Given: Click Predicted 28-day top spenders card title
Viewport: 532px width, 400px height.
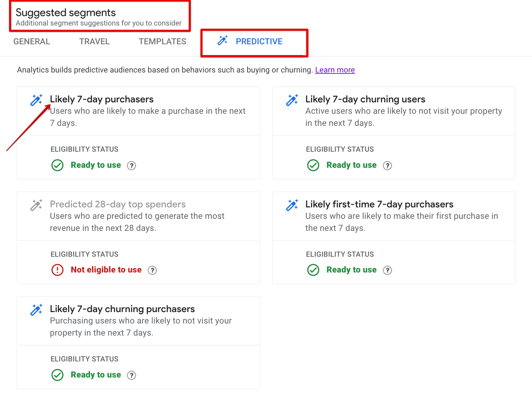Looking at the screenshot, I should pyautogui.click(x=118, y=204).
